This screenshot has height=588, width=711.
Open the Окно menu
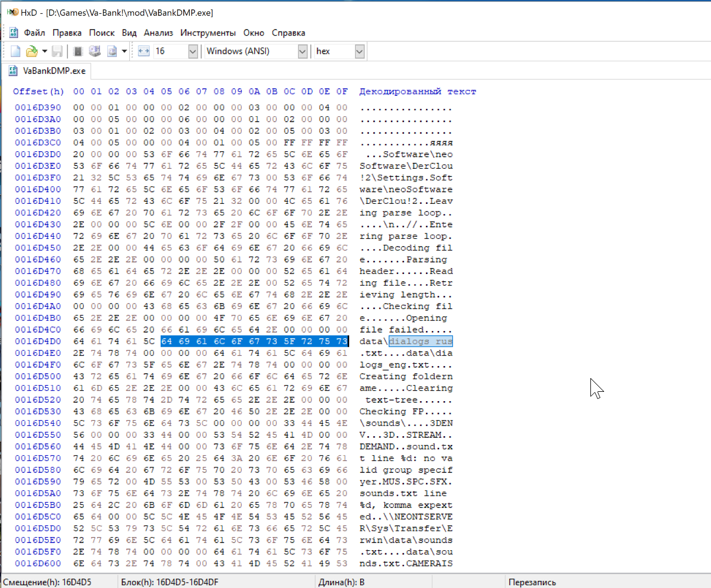click(254, 33)
